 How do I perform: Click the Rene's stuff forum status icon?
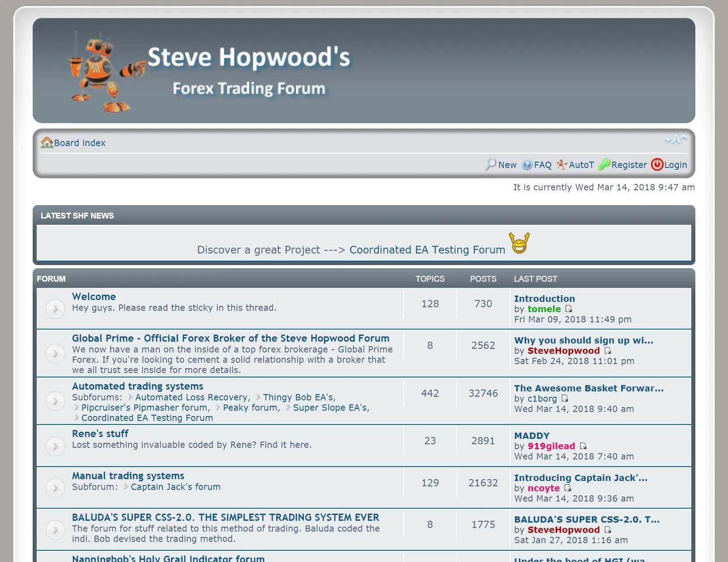pos(55,446)
